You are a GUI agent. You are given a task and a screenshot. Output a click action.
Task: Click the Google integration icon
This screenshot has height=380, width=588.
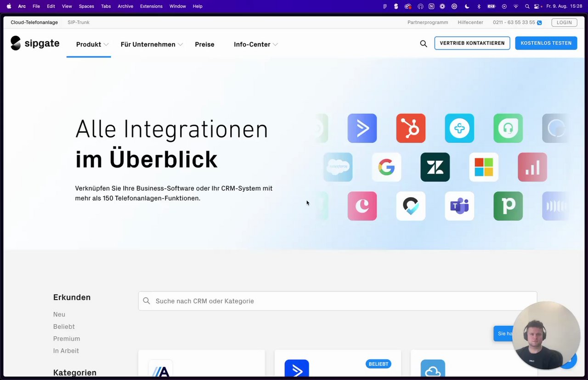[x=386, y=167]
